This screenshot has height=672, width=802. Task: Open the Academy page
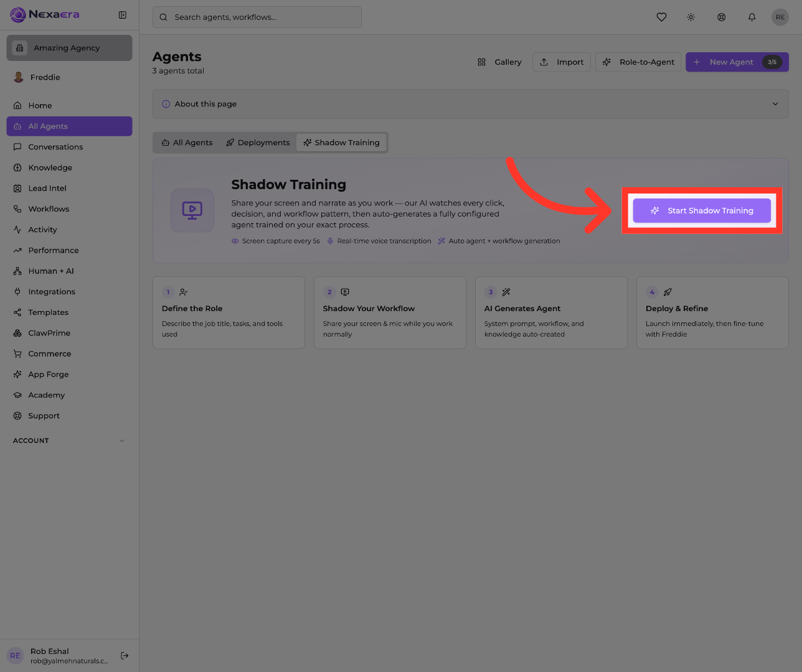pyautogui.click(x=69, y=395)
